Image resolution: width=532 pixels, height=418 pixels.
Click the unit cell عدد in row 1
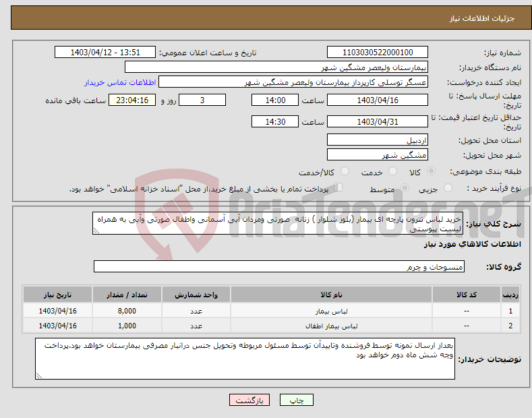coord(196,311)
